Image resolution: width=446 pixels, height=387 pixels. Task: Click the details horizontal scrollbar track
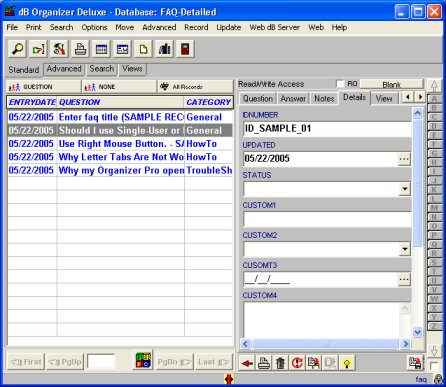tap(325, 343)
